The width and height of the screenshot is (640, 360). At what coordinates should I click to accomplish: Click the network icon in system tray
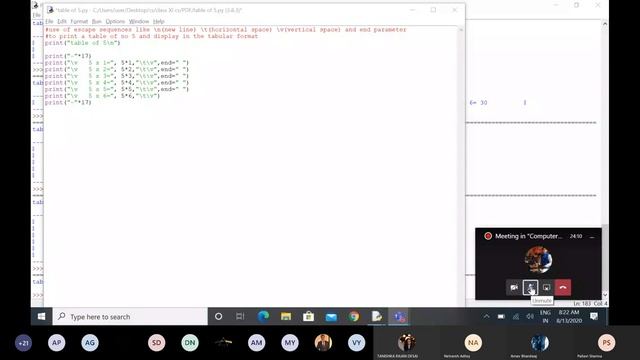516,316
